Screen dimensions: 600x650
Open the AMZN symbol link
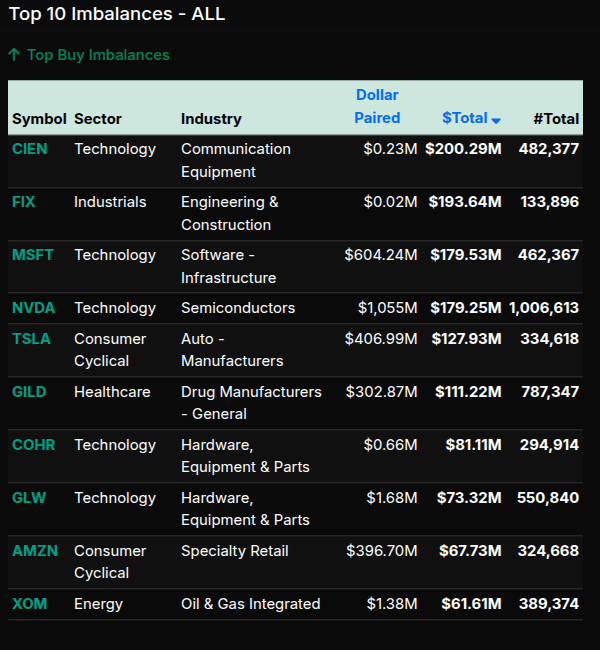click(34, 551)
